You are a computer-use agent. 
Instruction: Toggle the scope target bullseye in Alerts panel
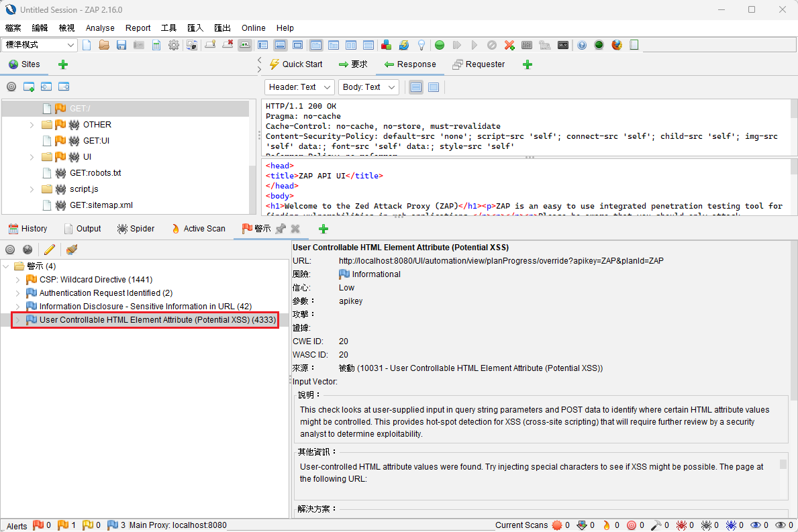click(x=10, y=249)
